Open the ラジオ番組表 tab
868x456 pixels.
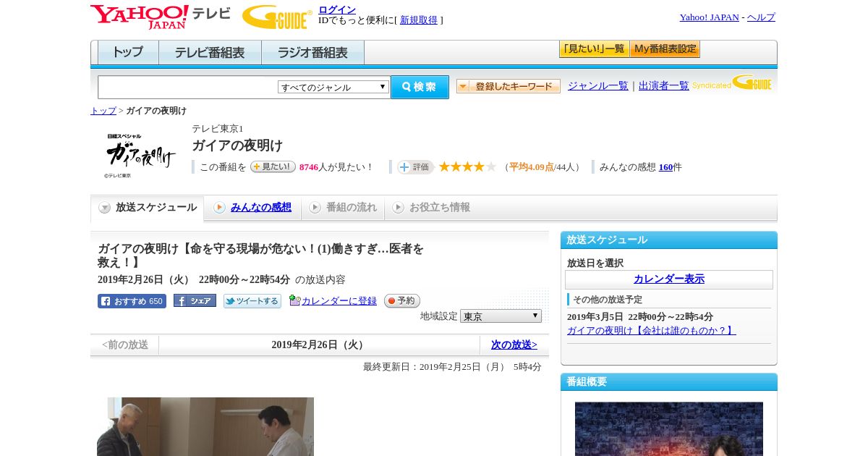point(312,53)
